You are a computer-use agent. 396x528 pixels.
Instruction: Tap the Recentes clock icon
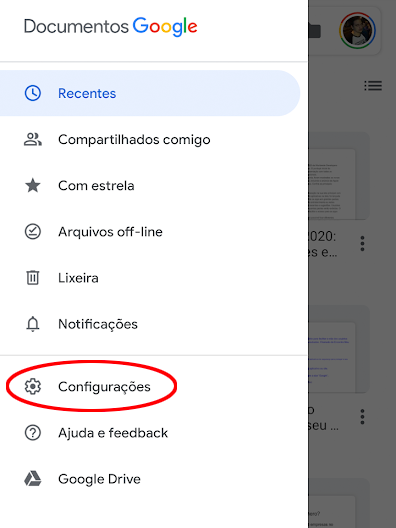[33, 93]
